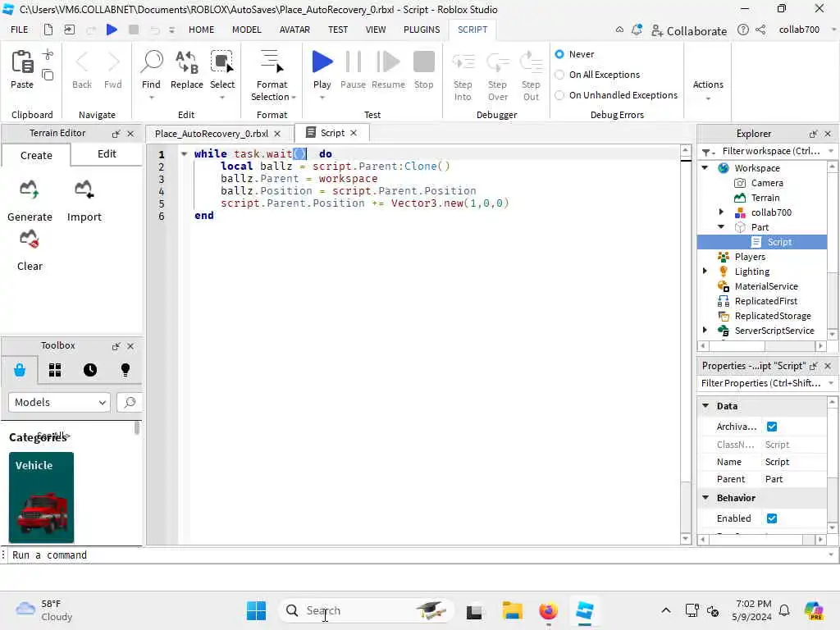The width and height of the screenshot is (840, 630).
Task: Toggle the Archivable checkbox
Action: click(x=772, y=427)
